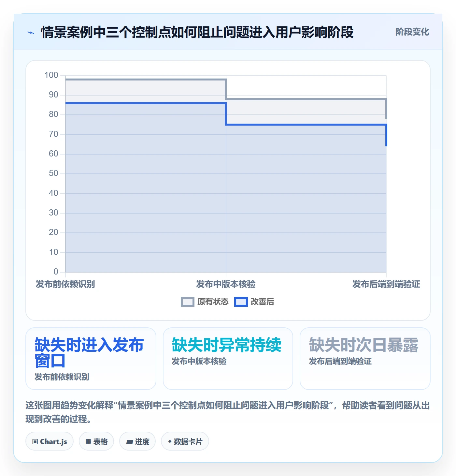Click 发布中版本核验 subtitle in the middle card
The image size is (456, 476).
(x=199, y=361)
